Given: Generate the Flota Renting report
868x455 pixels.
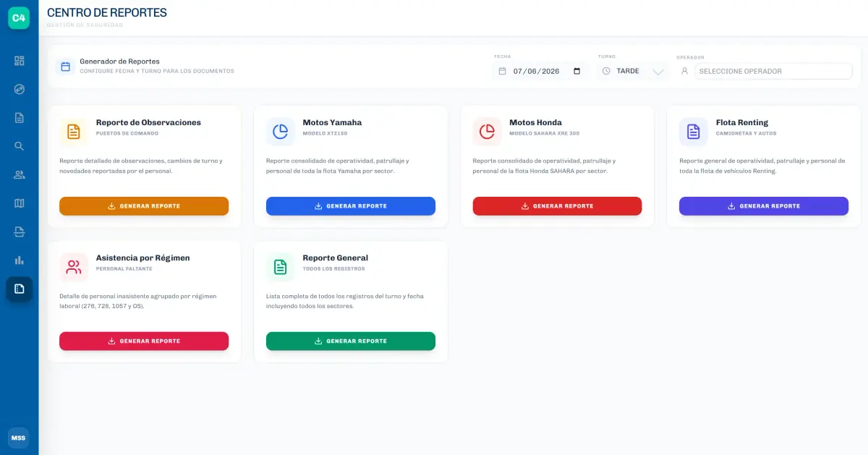Looking at the screenshot, I should click(764, 206).
